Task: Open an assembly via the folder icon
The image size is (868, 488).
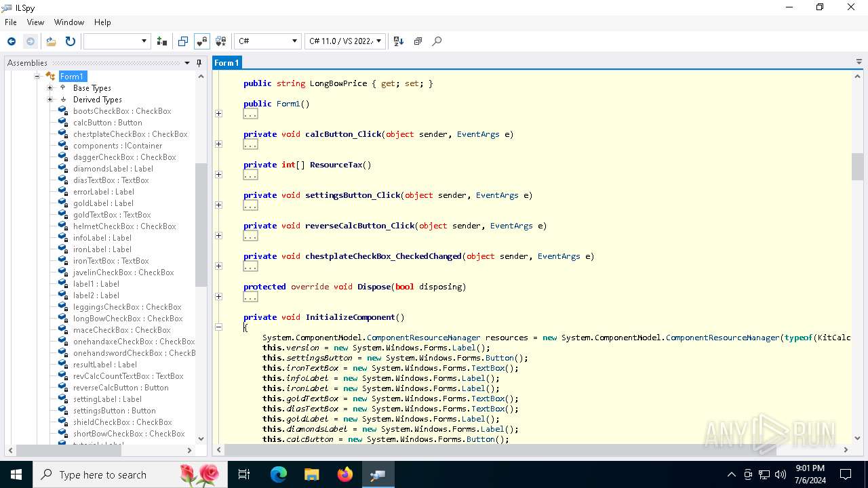Action: tap(51, 41)
